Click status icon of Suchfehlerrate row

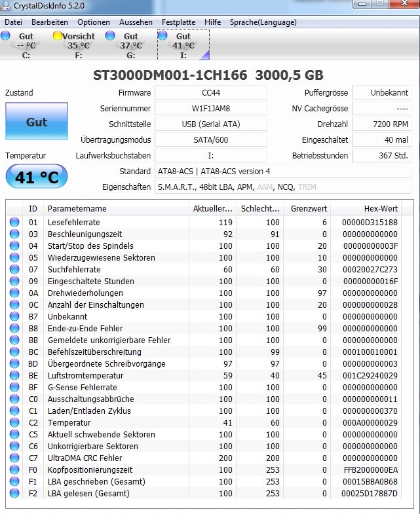point(14,270)
